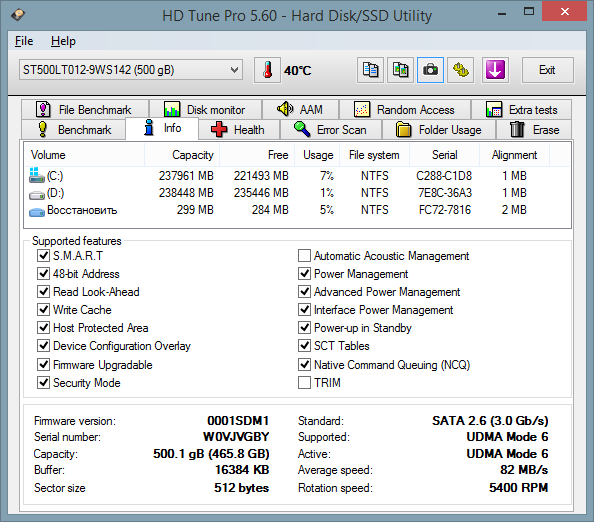Check Automatic Acoustic Management checkbox

(304, 256)
